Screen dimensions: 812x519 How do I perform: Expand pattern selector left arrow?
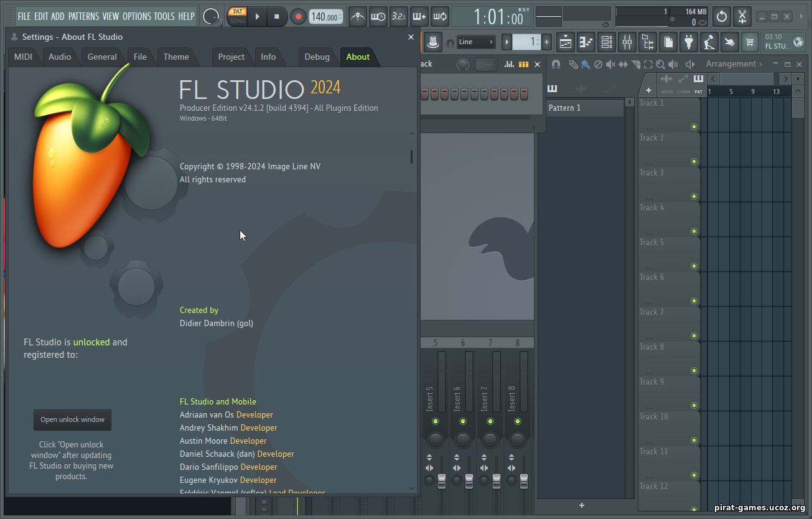pos(506,42)
